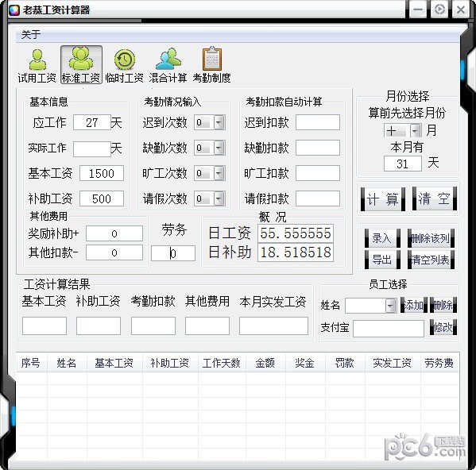
Task: Focus the 劳务 input field
Action: (173, 253)
